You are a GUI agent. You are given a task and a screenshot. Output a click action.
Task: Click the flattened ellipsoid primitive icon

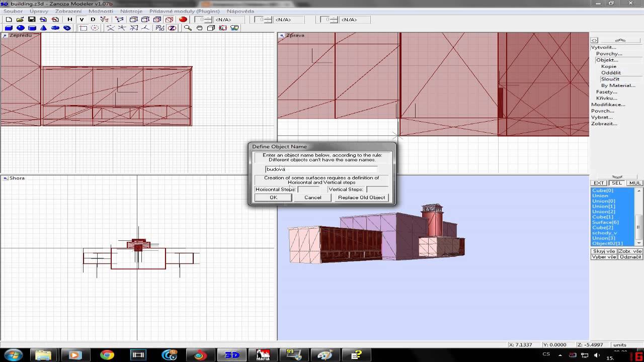pos(55,28)
